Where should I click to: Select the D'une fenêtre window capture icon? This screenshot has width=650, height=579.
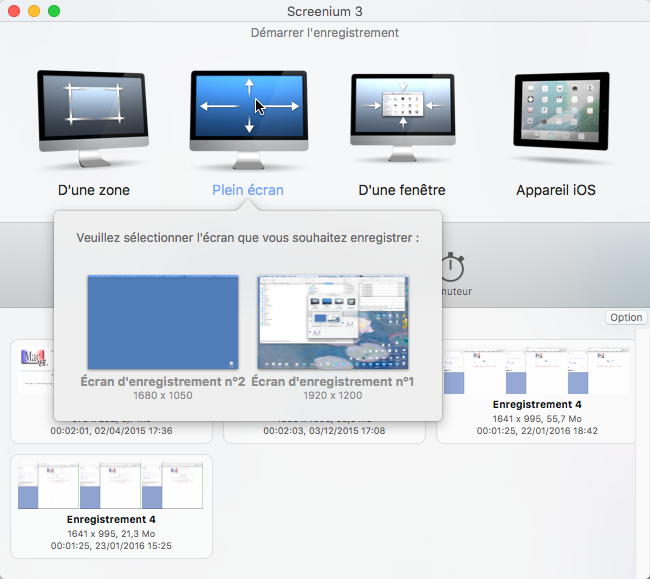[403, 117]
